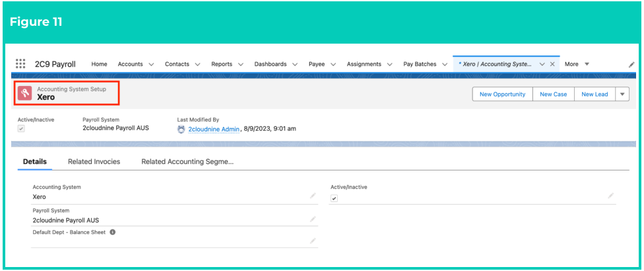Expand the Pay Batches navigation dropdown
This screenshot has height=271, width=644.
tap(445, 64)
